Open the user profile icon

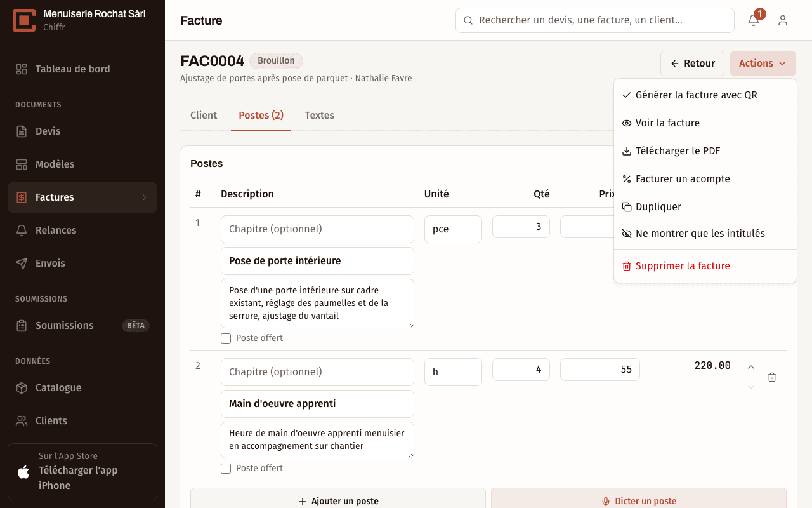point(783,20)
